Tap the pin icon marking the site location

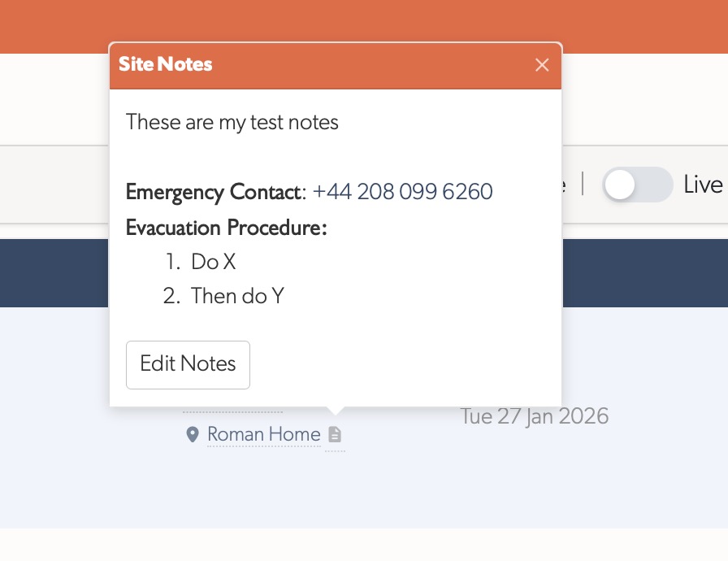[x=192, y=434]
